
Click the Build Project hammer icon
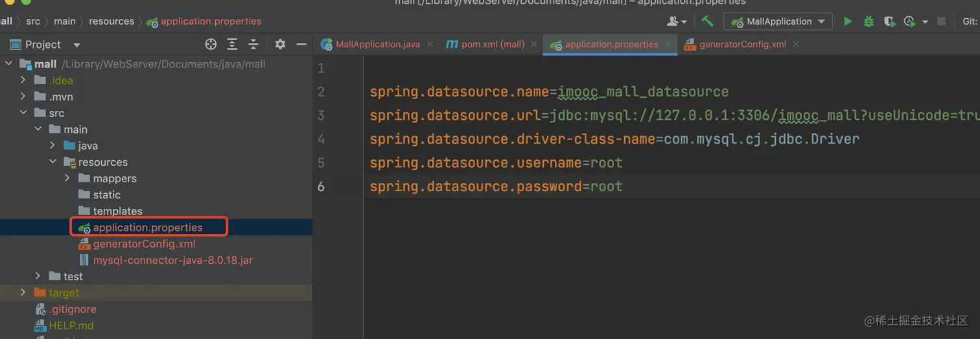point(707,21)
